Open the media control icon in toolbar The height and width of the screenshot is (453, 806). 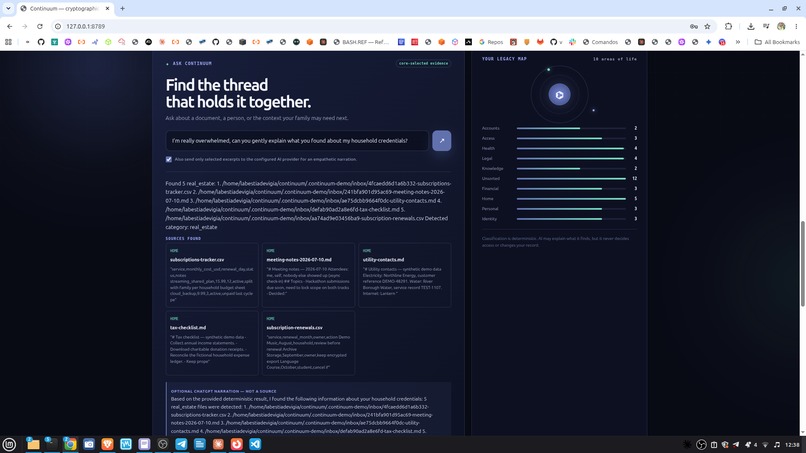tap(766, 26)
